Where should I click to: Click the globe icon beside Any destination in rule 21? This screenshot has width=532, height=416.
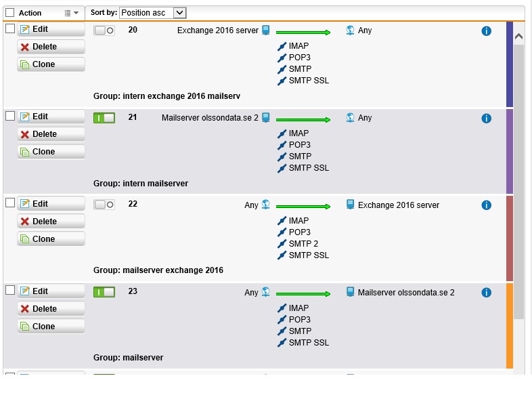coord(350,117)
